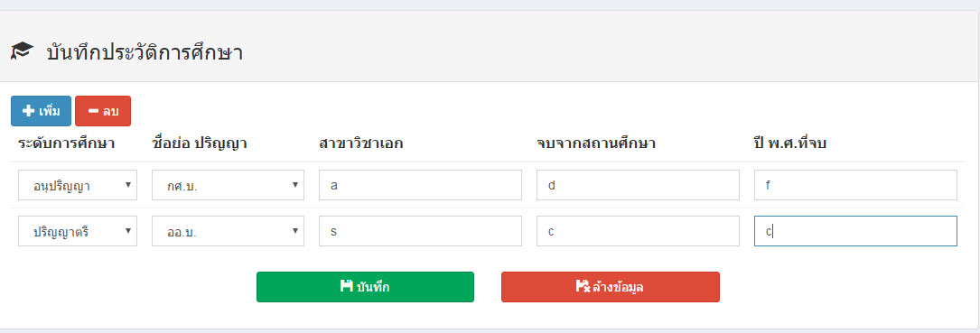Remove a row with ลบ button
Image resolution: width=980 pixels, height=333 pixels.
coord(103,111)
